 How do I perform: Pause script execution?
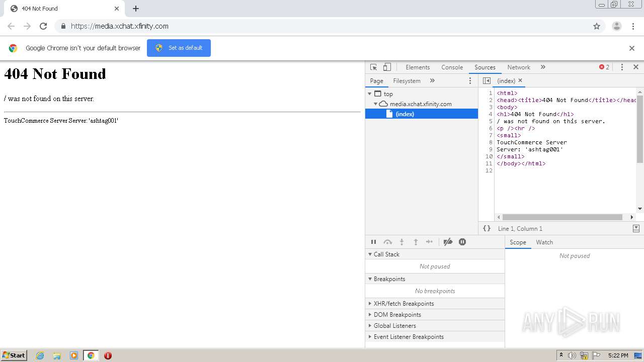[x=373, y=242]
